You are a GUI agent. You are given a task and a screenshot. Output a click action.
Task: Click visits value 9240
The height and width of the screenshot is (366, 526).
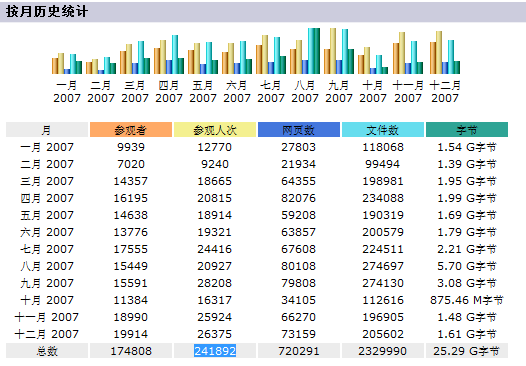pyautogui.click(x=215, y=164)
